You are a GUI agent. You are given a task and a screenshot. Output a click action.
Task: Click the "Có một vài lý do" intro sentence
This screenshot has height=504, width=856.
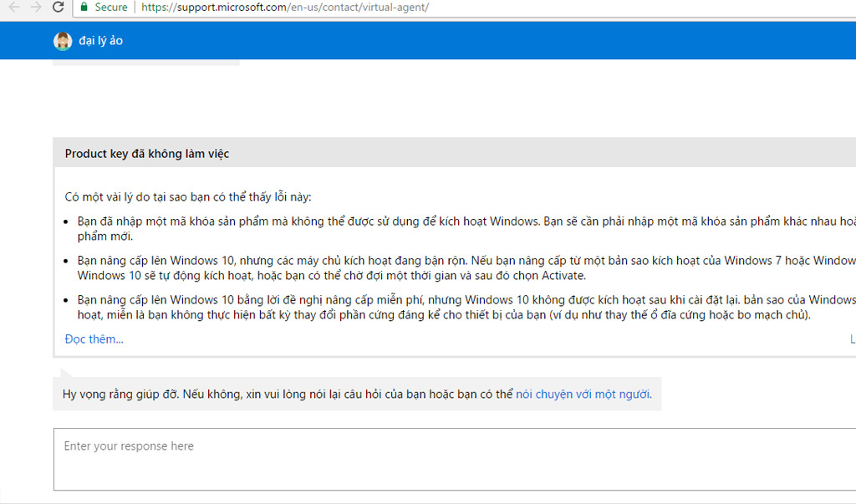pyautogui.click(x=188, y=197)
